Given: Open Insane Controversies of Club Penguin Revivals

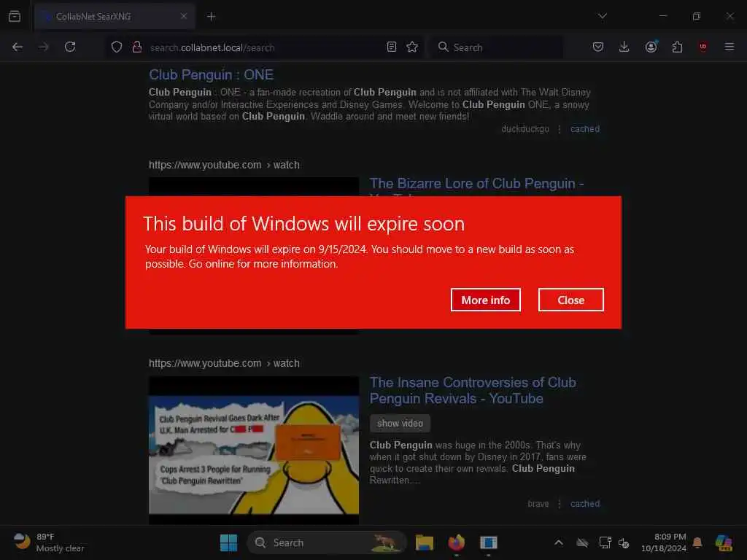Looking at the screenshot, I should pos(473,391).
